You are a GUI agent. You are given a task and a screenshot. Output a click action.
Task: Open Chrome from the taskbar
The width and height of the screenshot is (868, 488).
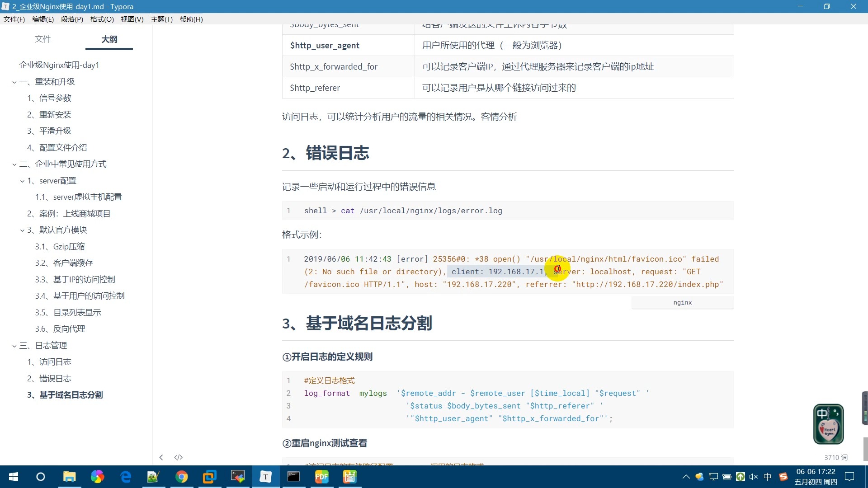click(181, 477)
